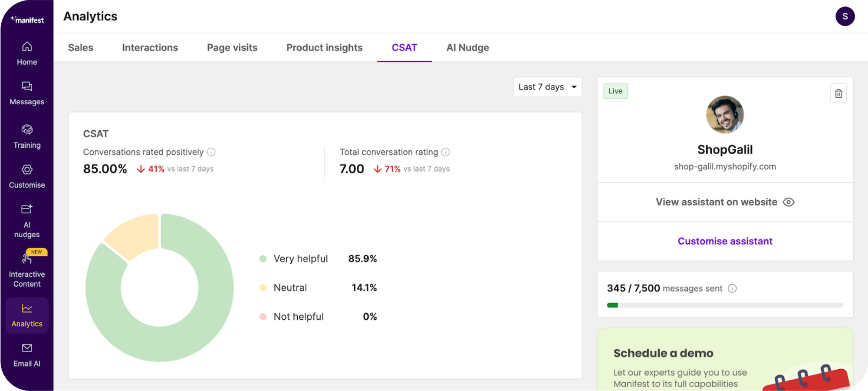
Task: Open Email AI from the sidebar
Action: [x=27, y=348]
